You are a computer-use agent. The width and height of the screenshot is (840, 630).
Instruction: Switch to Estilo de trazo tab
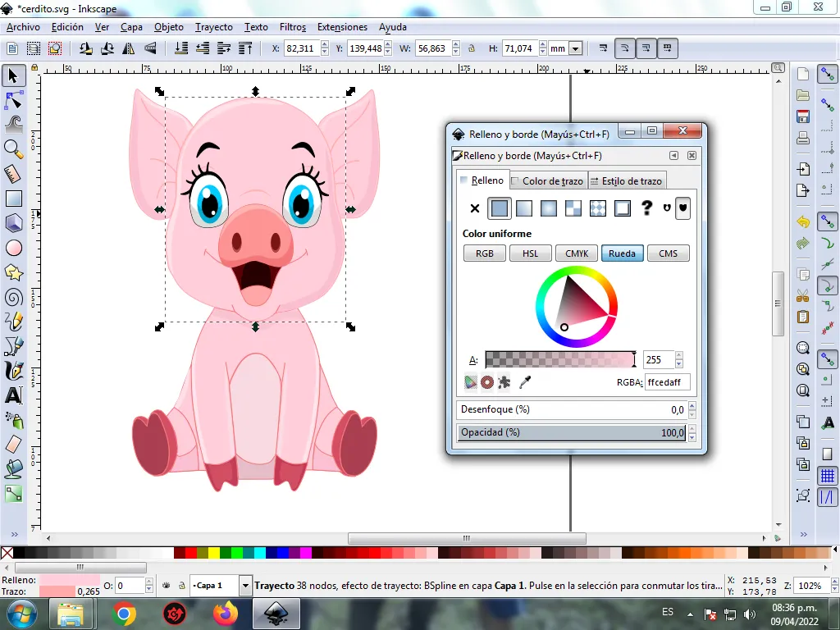click(627, 181)
